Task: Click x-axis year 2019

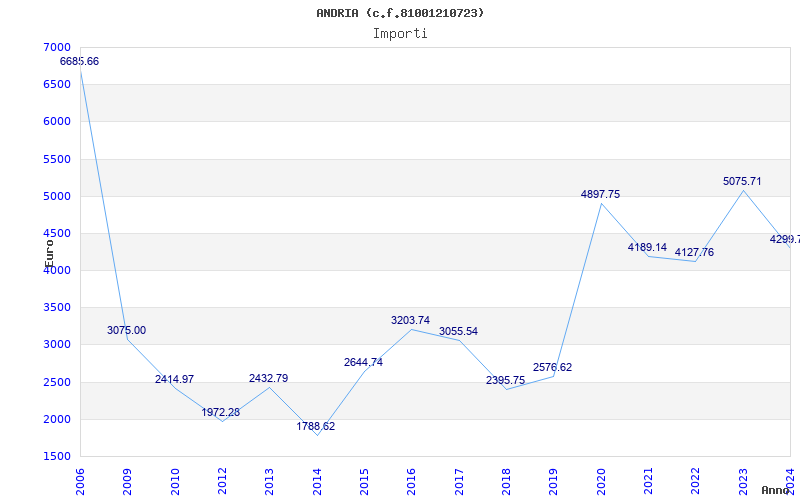Action: click(x=553, y=482)
